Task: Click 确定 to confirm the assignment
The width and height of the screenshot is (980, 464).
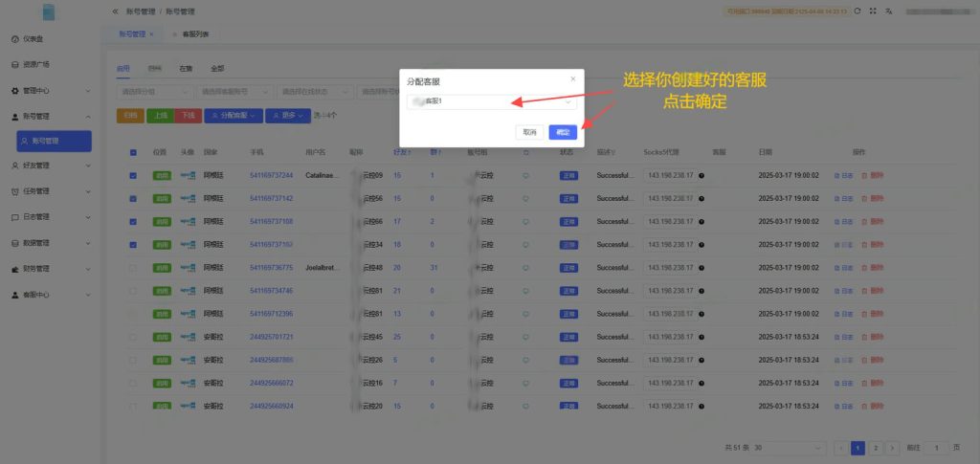Action: pyautogui.click(x=563, y=132)
